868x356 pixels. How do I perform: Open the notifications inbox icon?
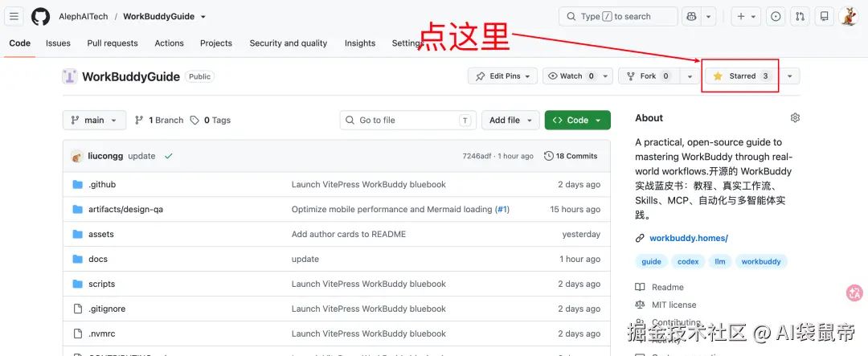825,17
